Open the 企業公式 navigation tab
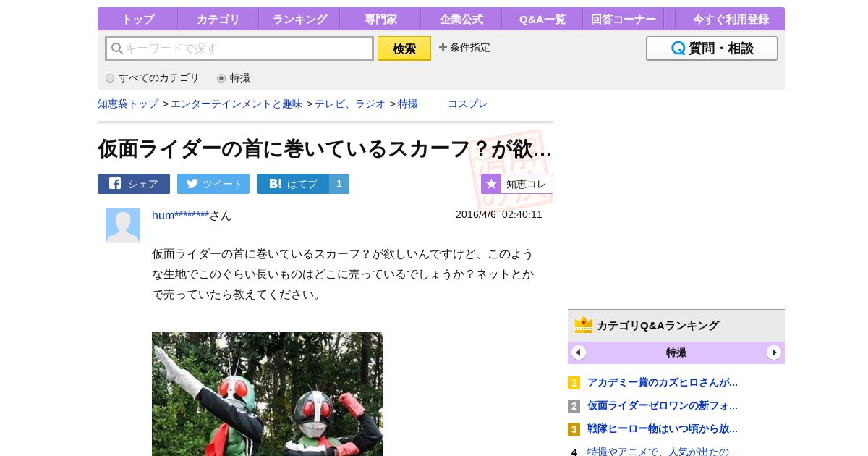Screen dimensions: 868x456 point(461,19)
